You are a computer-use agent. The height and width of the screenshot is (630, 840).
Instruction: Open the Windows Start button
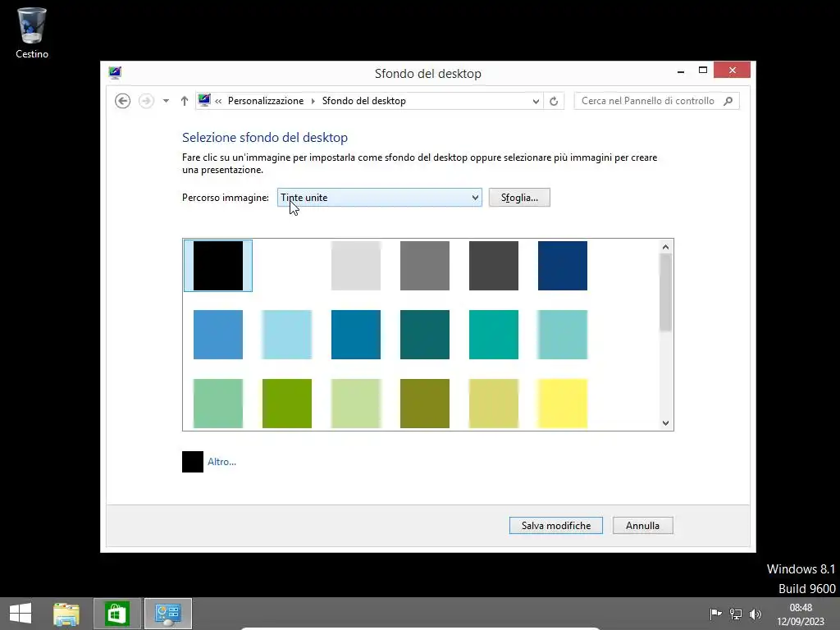(x=21, y=614)
